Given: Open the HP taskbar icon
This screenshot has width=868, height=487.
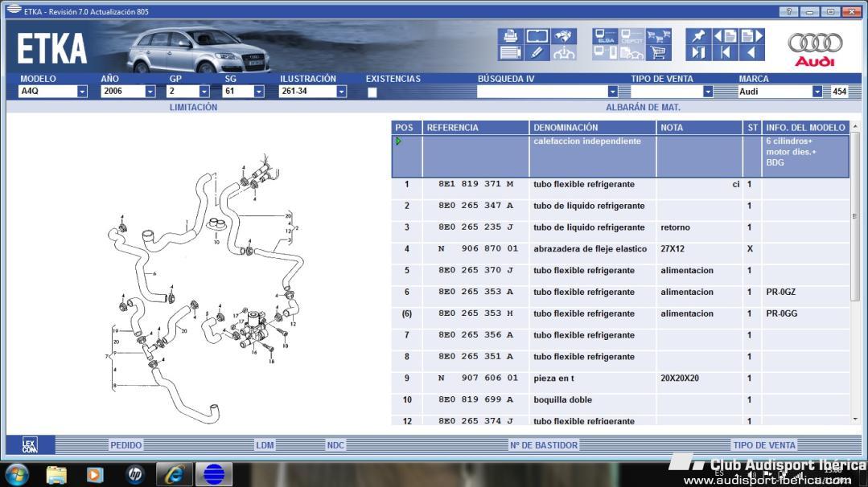Looking at the screenshot, I should [134, 474].
